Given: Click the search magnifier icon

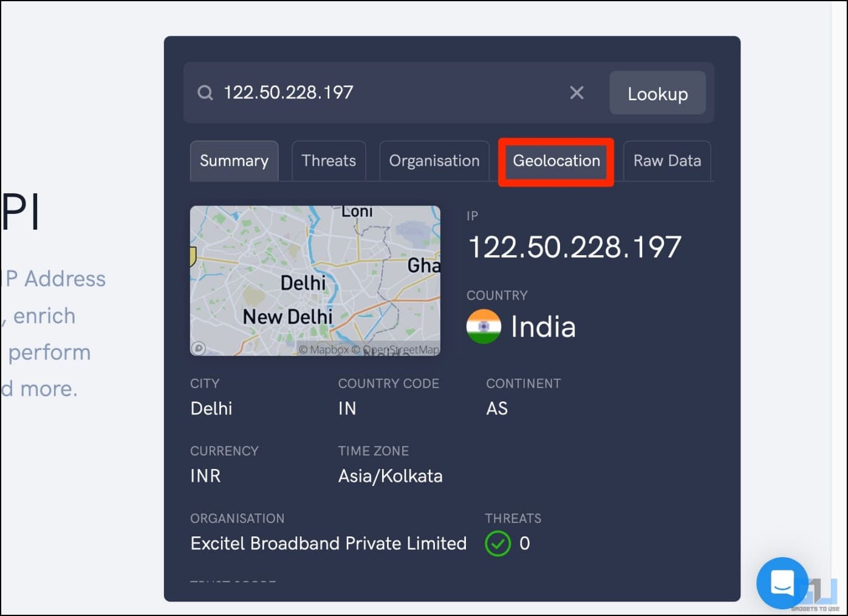Looking at the screenshot, I should point(205,93).
